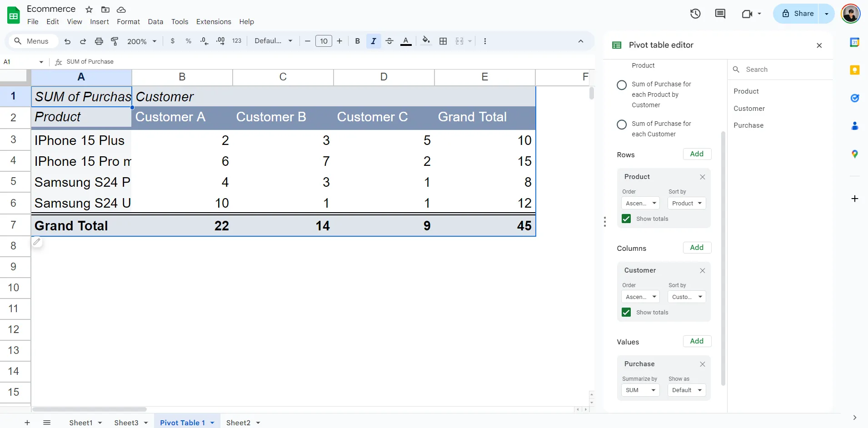The height and width of the screenshot is (428, 868).
Task: Open Summarize by SUM dropdown
Action: [640, 390]
